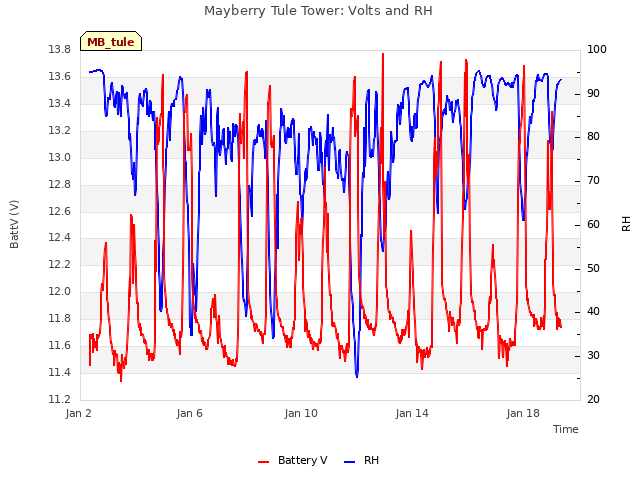This screenshot has width=640, height=480.
Task: Click the 70 tick on the RH axis
Action: (593, 180)
